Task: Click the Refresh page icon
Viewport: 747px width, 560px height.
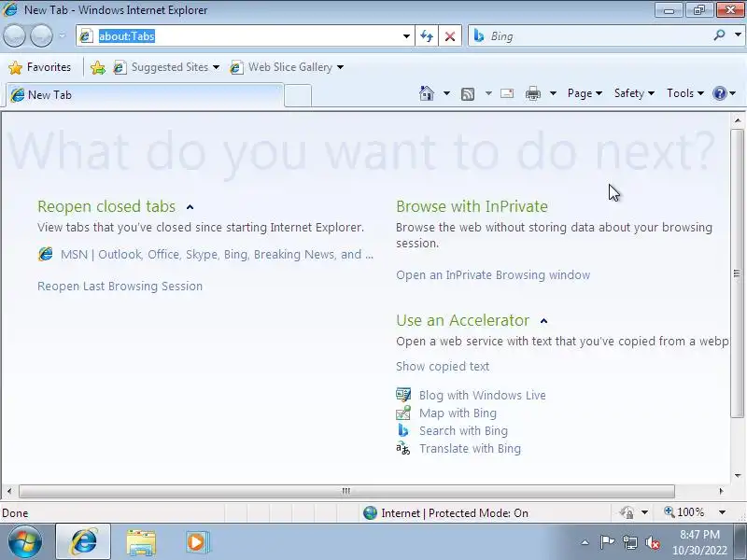Action: [x=427, y=36]
